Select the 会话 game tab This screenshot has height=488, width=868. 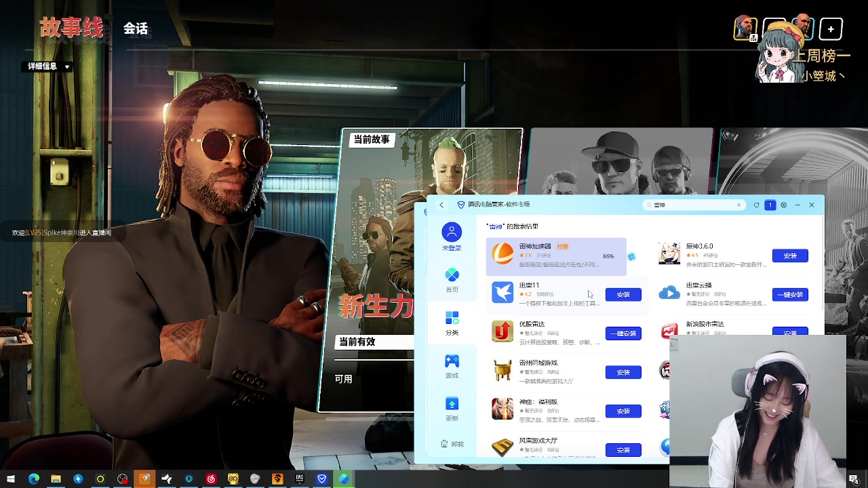pyautogui.click(x=136, y=28)
